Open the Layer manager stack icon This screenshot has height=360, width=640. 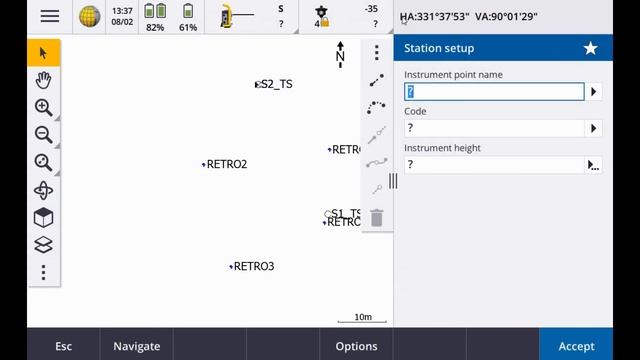click(44, 245)
